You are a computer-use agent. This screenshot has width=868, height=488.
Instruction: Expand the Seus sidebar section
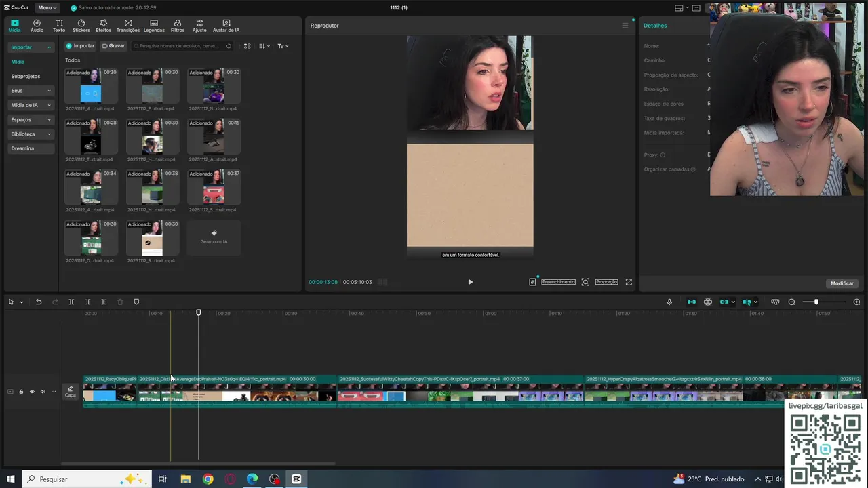(x=31, y=91)
